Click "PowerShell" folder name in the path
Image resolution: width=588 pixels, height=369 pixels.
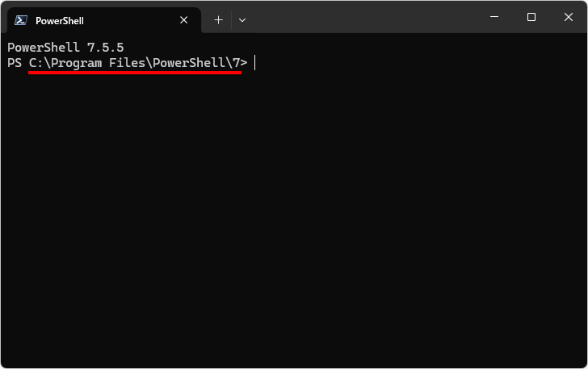pyautogui.click(x=190, y=63)
